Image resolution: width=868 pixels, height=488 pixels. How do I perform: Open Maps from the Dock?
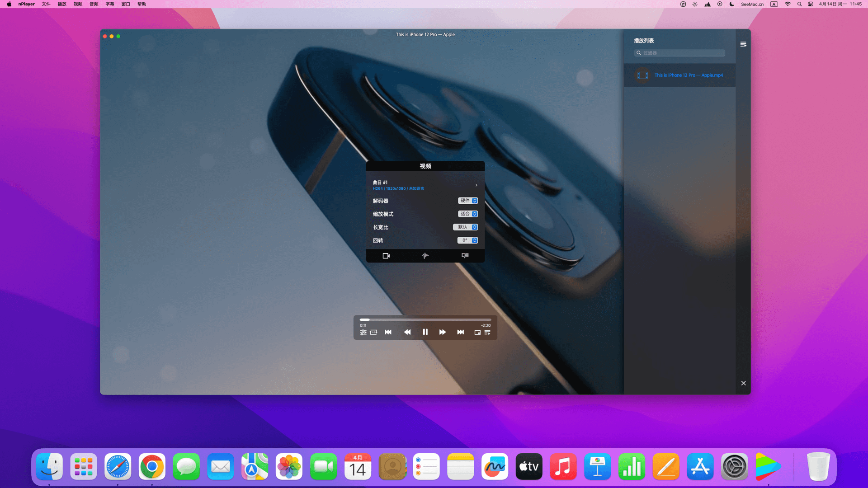click(x=255, y=466)
